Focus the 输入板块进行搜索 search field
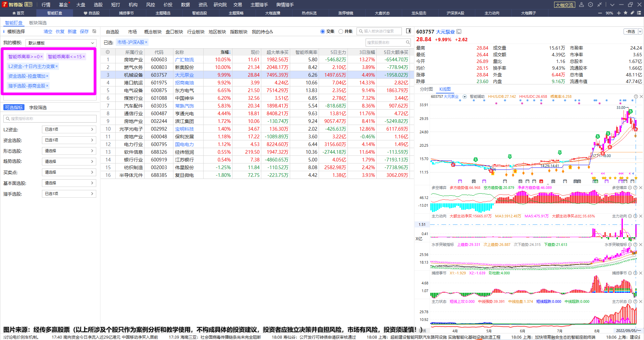The width and height of the screenshot is (644, 340). (379, 31)
